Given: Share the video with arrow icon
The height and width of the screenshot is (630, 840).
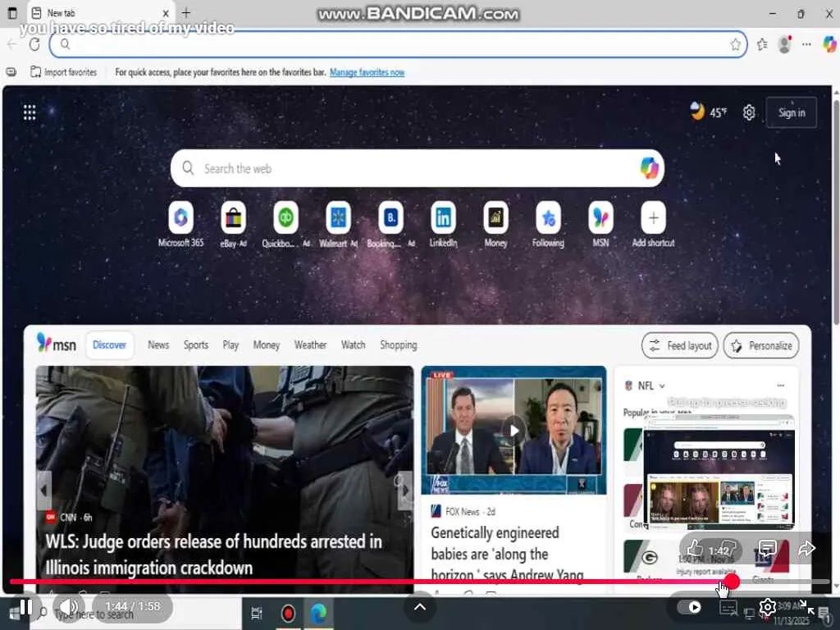Looking at the screenshot, I should pyautogui.click(x=806, y=548).
